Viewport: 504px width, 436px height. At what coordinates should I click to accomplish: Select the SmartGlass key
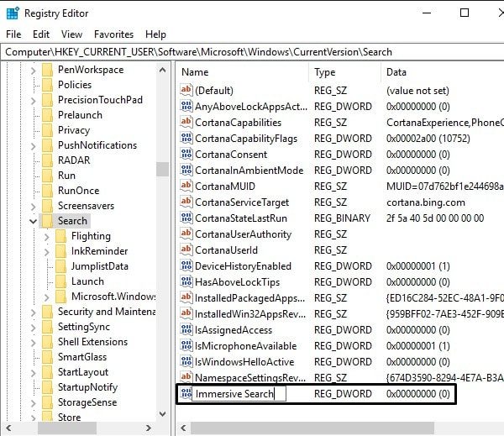(82, 357)
